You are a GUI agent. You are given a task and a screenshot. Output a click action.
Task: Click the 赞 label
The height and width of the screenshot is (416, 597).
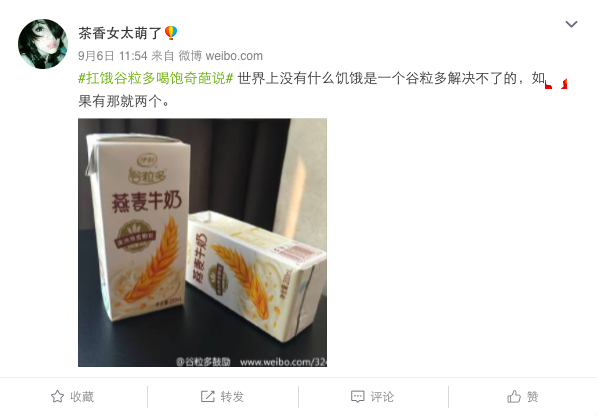532,397
